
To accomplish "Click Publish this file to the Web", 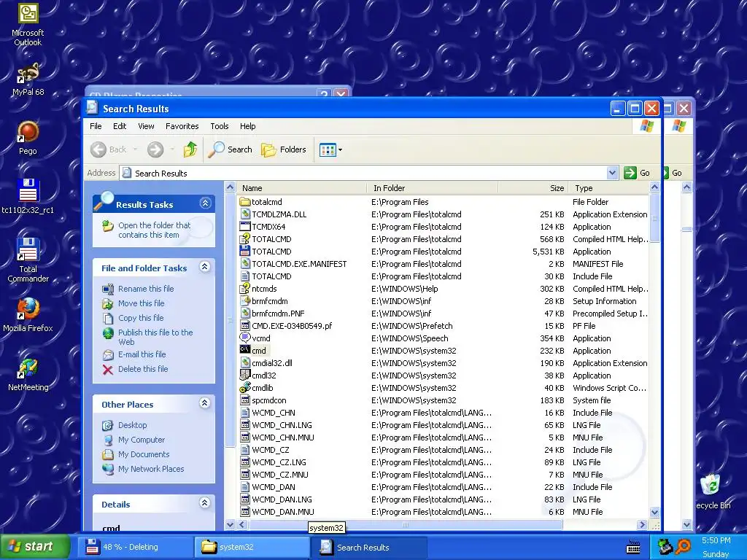I will [x=155, y=337].
